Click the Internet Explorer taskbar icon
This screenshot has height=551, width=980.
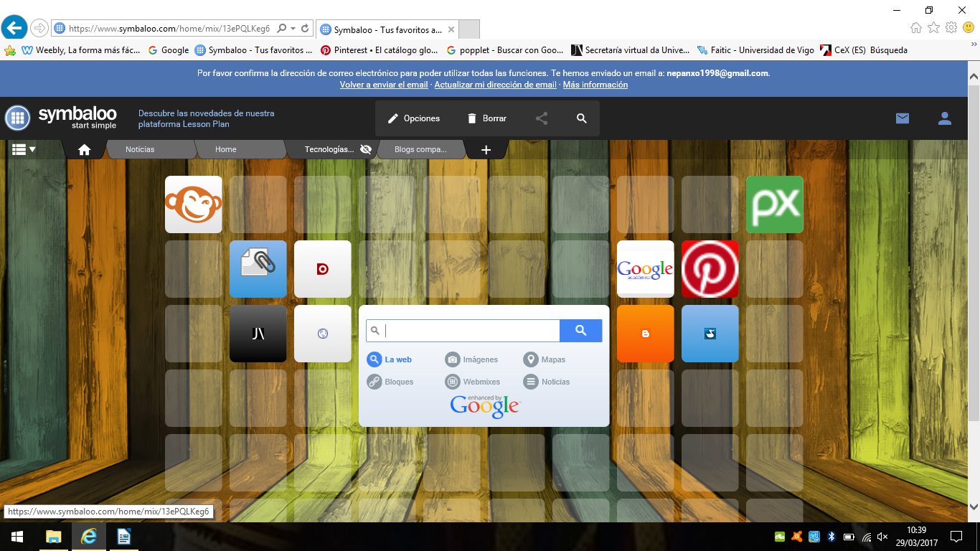(x=89, y=537)
